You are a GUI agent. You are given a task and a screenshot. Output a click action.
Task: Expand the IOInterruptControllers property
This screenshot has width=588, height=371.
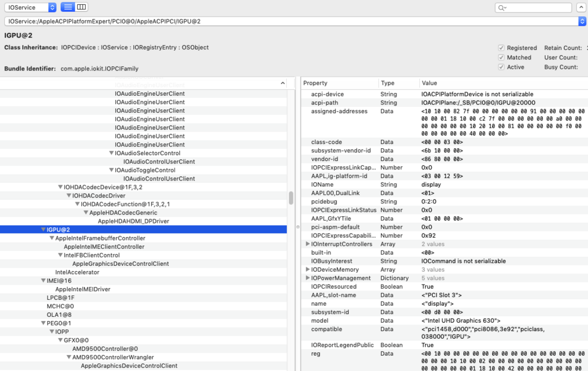(x=307, y=243)
